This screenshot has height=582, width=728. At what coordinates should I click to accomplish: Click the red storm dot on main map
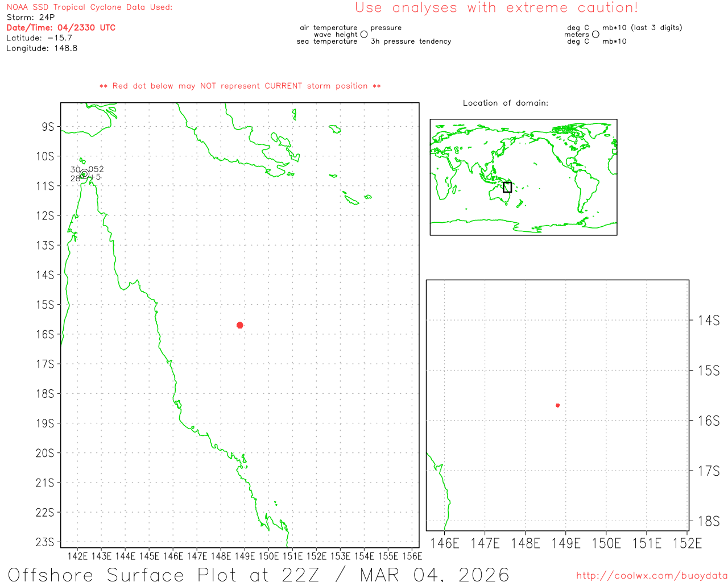(240, 325)
